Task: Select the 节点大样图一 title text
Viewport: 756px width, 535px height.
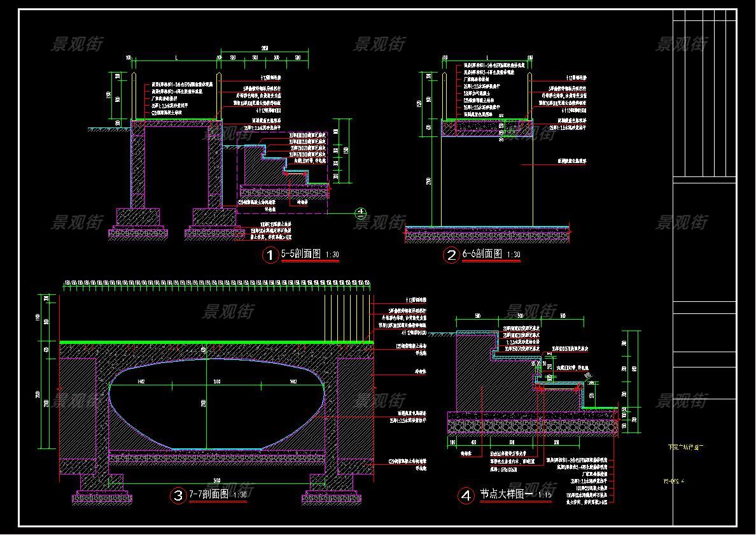Action: click(506, 494)
